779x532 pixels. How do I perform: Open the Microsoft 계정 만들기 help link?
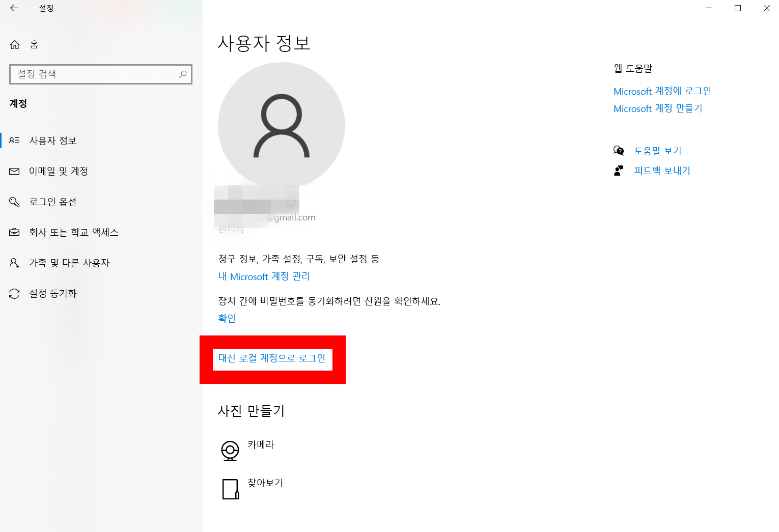[658, 108]
